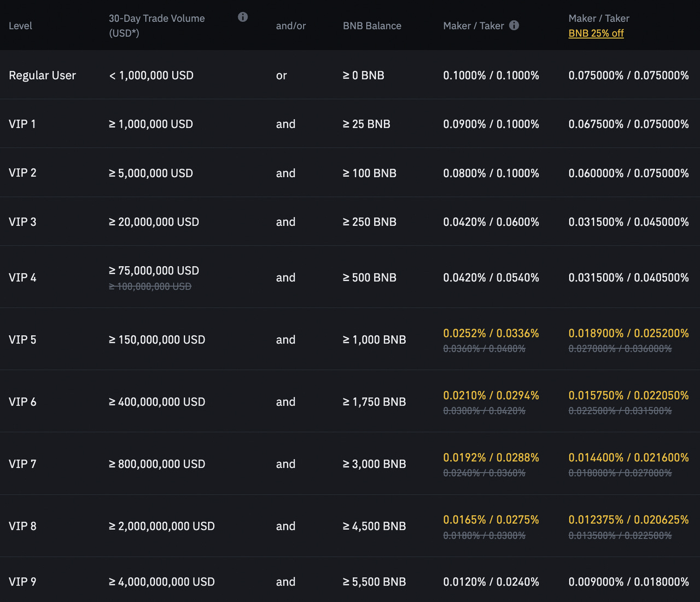
Task: Select the ≥ 1,000,000 USD volume cell
Action: coord(151,124)
